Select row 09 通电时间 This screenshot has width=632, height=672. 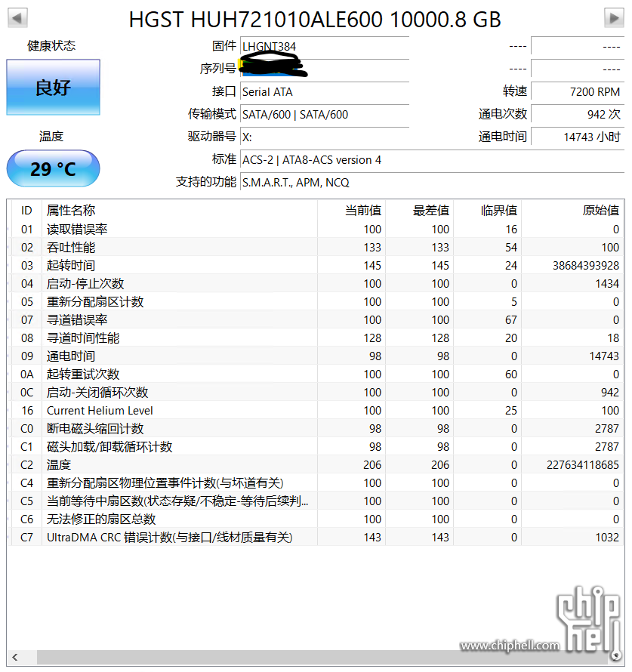point(316,356)
